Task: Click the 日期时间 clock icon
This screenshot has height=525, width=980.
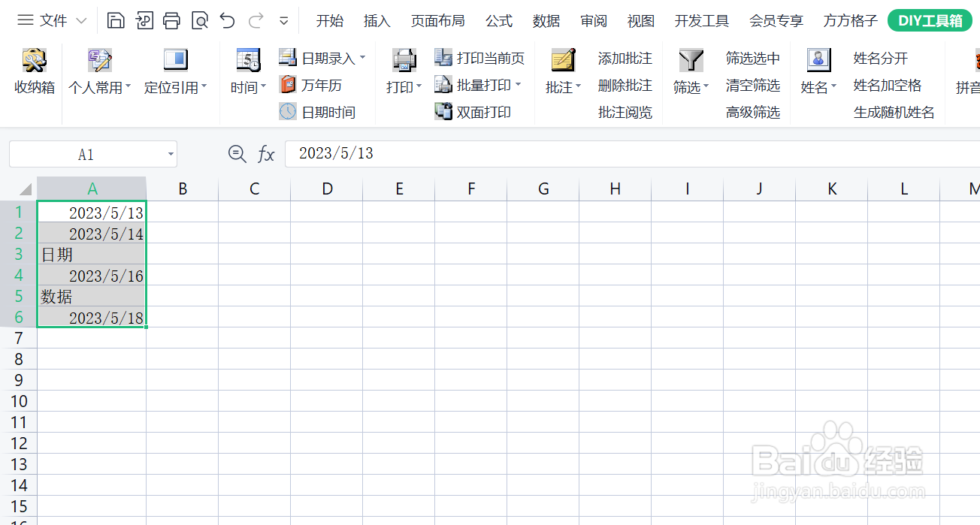Action: coord(288,112)
